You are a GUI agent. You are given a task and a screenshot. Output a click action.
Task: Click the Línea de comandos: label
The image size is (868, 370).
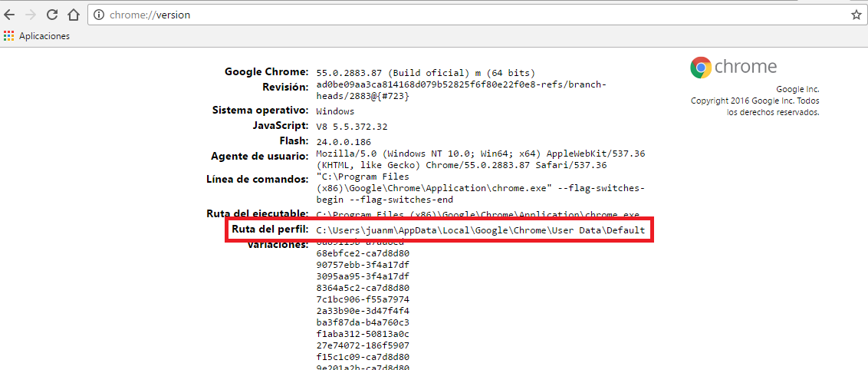tap(258, 179)
